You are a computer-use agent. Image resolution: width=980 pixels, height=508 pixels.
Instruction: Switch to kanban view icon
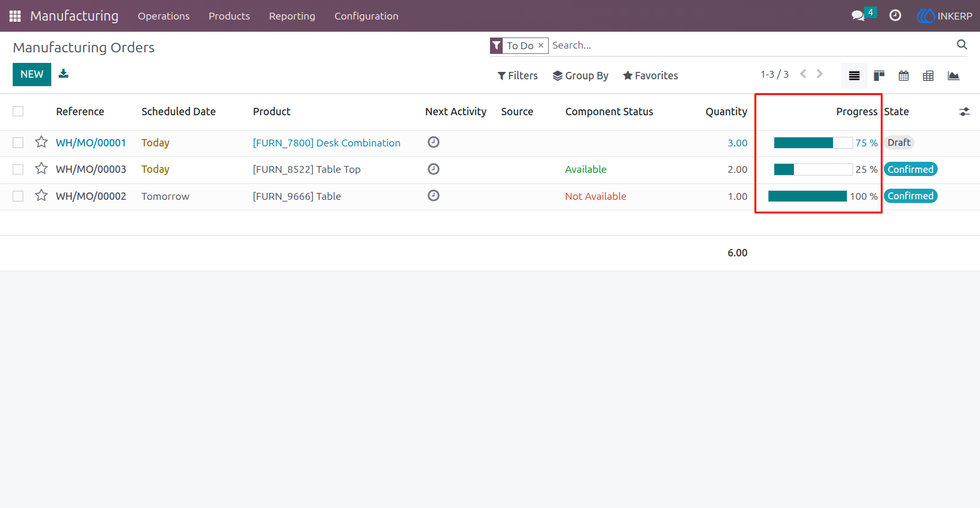click(879, 76)
